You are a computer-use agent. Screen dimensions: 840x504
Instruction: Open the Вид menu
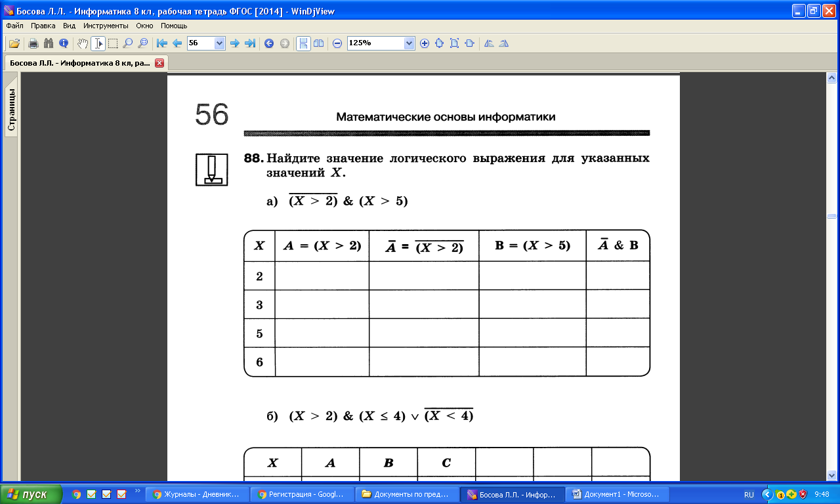pos(70,26)
